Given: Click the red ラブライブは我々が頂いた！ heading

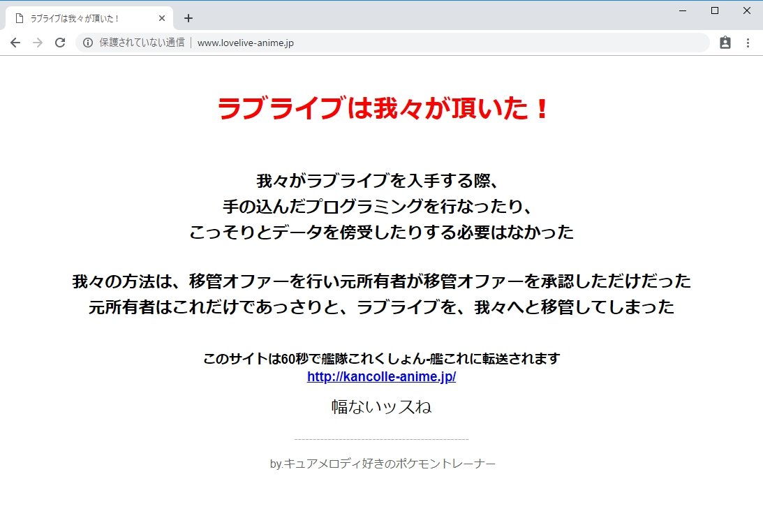Looking at the screenshot, I should pyautogui.click(x=383, y=108).
